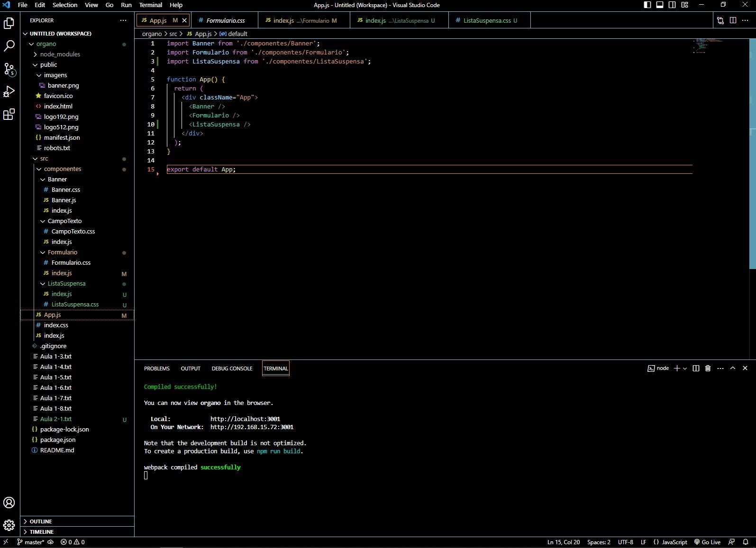Click the remote window icon in status bar
The width and height of the screenshot is (756, 548).
click(x=6, y=542)
